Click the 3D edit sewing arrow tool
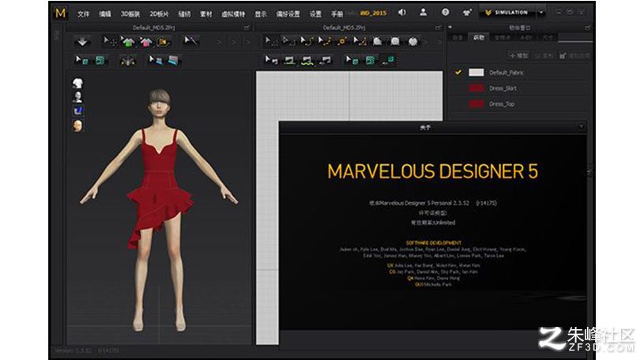 point(81,60)
